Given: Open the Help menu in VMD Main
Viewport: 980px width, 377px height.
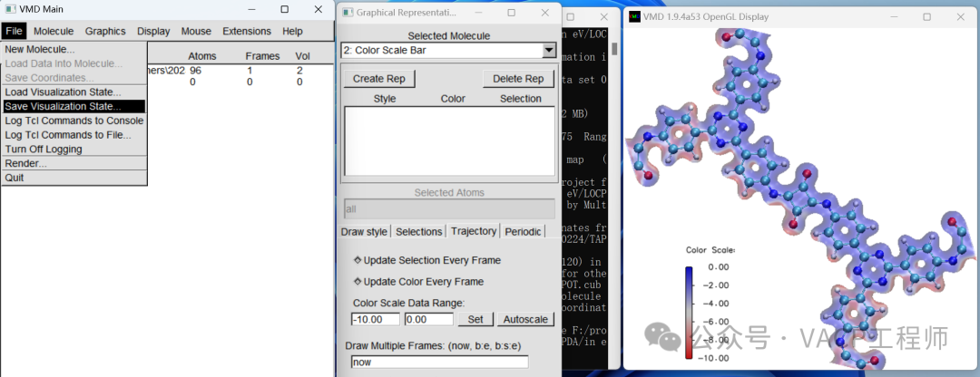Looking at the screenshot, I should (x=292, y=31).
